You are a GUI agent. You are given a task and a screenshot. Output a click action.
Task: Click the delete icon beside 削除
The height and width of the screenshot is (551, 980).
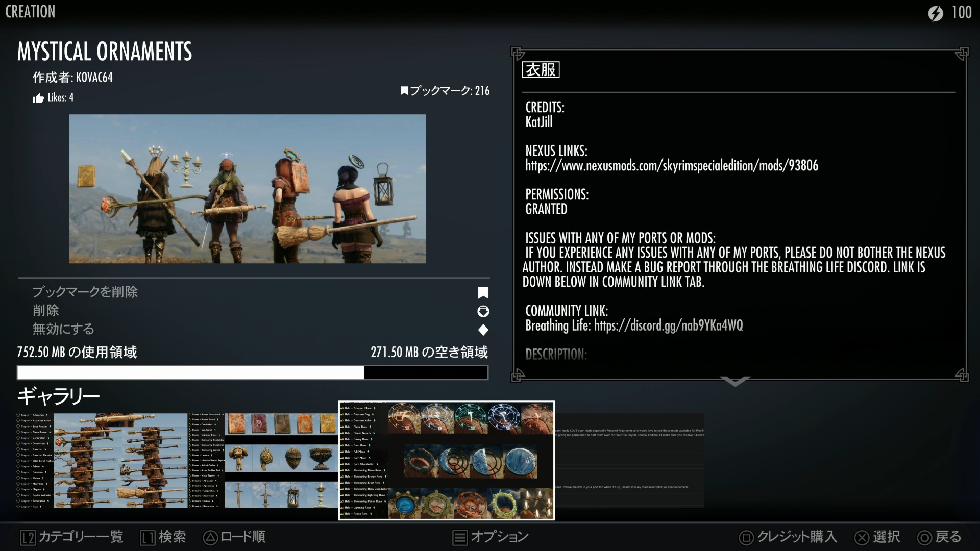pyautogui.click(x=483, y=311)
